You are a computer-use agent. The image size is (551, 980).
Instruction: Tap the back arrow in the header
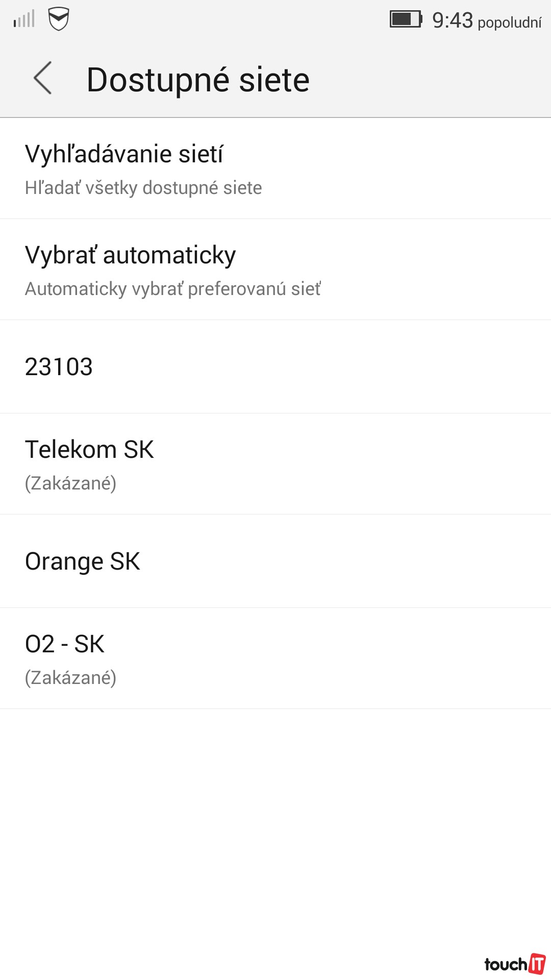click(x=43, y=78)
